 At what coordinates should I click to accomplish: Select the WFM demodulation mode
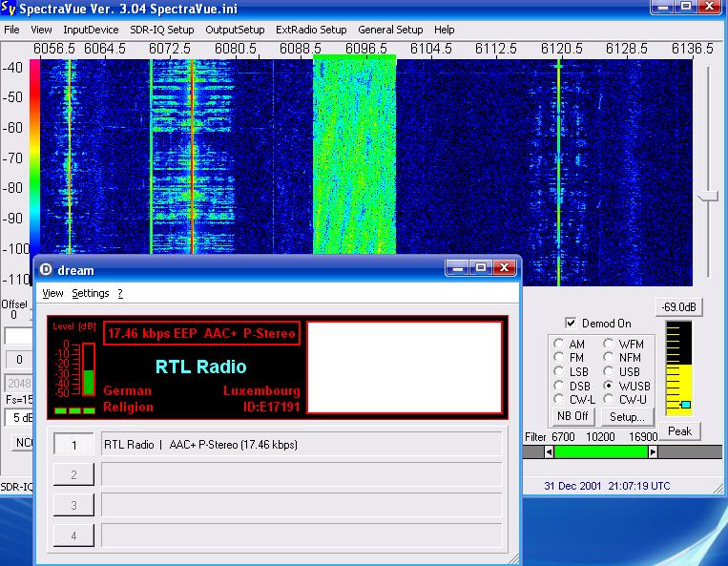click(608, 344)
